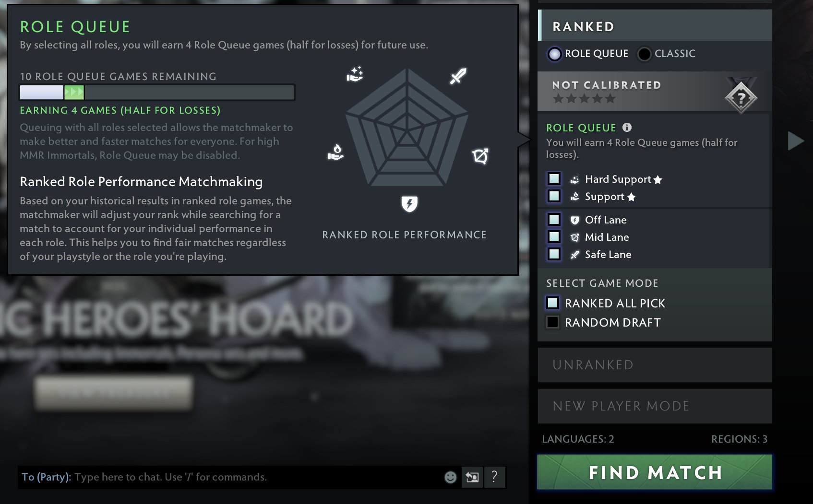Click the Role Queue info icon
The width and height of the screenshot is (813, 504).
627,128
